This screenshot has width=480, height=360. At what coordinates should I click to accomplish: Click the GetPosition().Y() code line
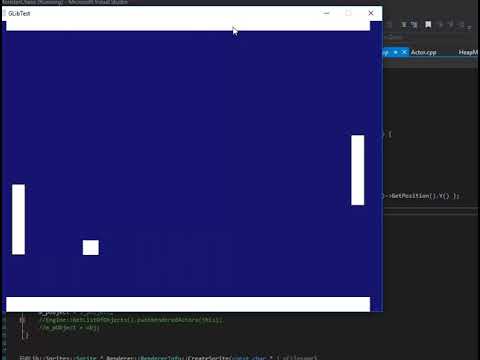[422, 196]
